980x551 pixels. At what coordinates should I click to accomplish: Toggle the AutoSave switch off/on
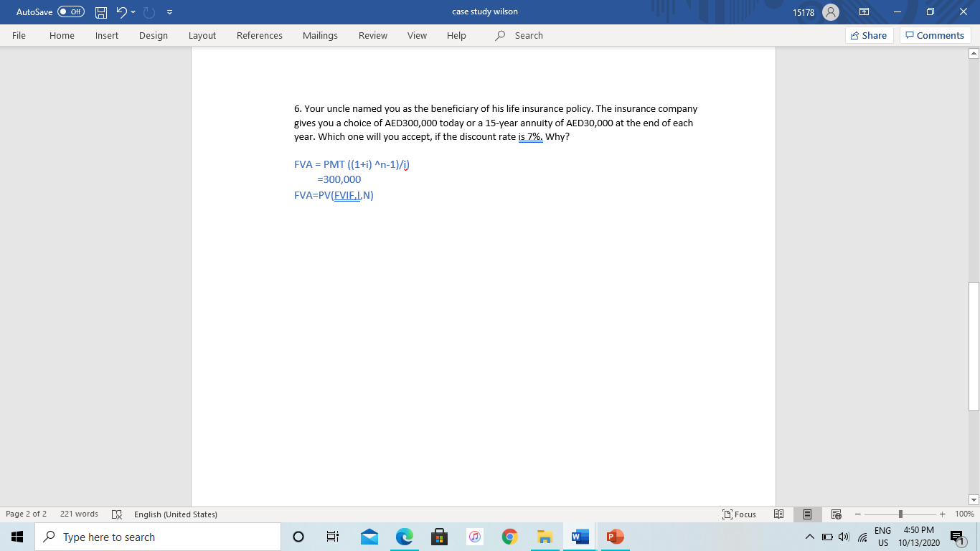coord(70,11)
